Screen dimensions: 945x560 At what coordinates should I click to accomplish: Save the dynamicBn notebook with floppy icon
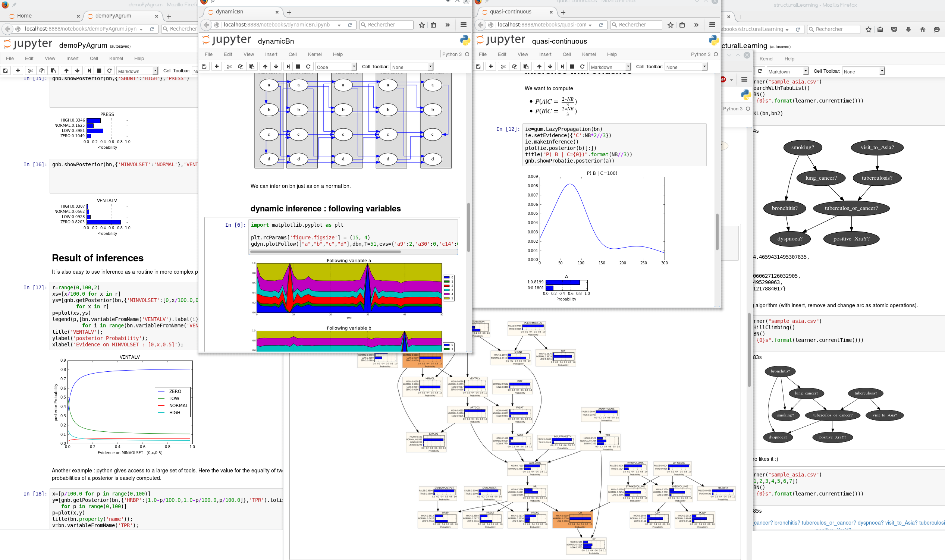click(x=204, y=67)
